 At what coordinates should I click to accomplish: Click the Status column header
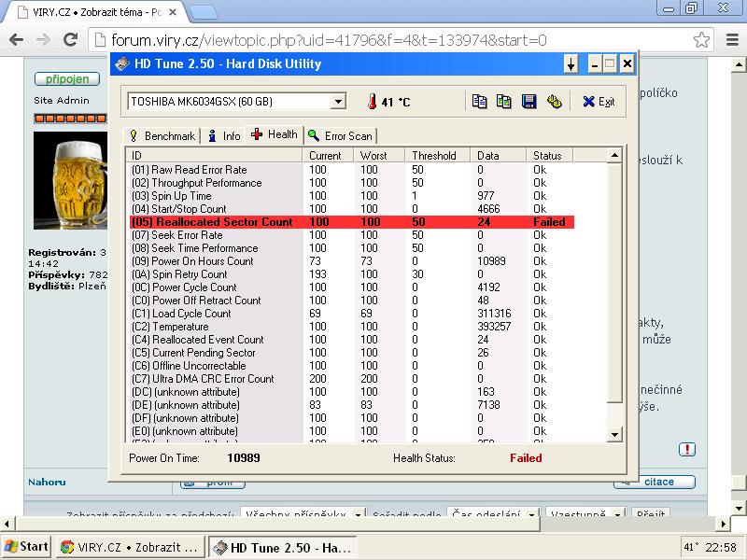550,155
